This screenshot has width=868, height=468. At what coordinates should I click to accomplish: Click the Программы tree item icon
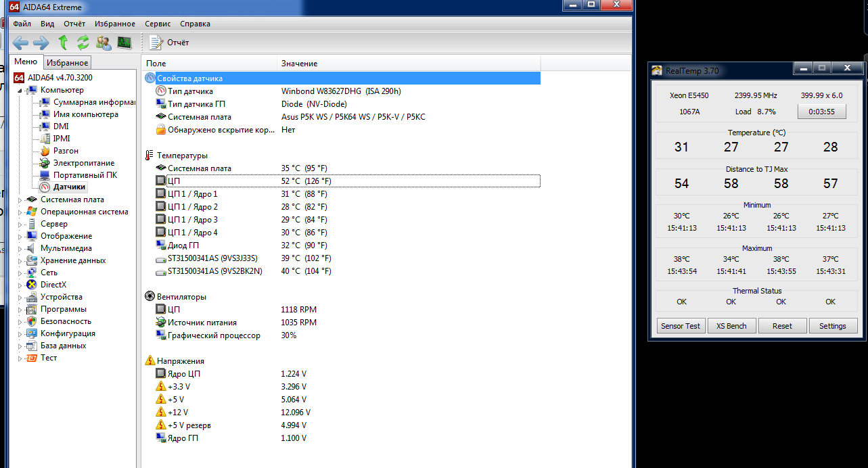point(31,309)
